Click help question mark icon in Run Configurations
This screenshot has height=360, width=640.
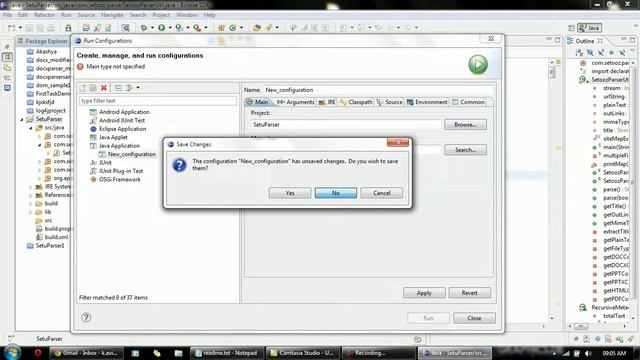(x=86, y=317)
